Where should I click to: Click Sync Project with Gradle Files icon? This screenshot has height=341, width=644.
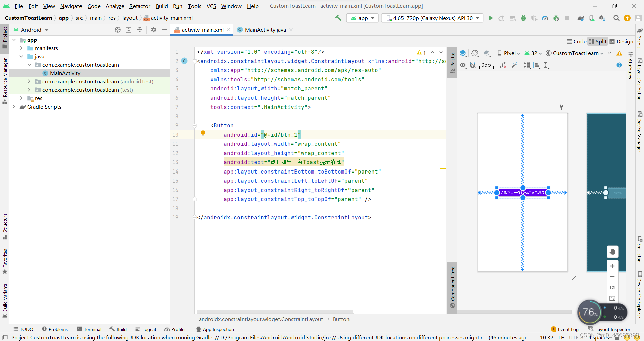pos(581,18)
